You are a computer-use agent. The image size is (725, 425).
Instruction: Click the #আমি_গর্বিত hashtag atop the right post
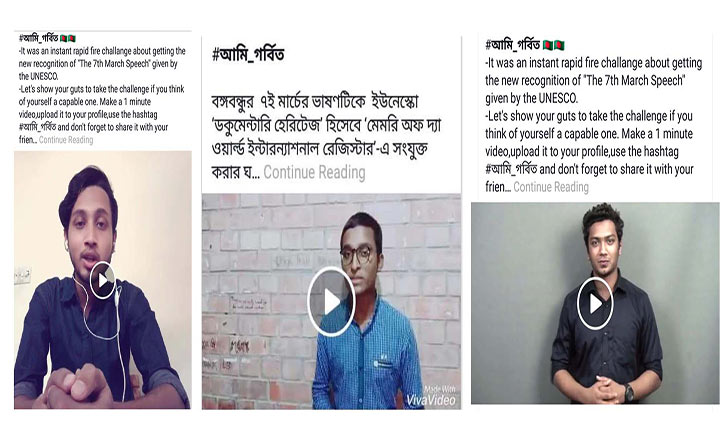513,45
